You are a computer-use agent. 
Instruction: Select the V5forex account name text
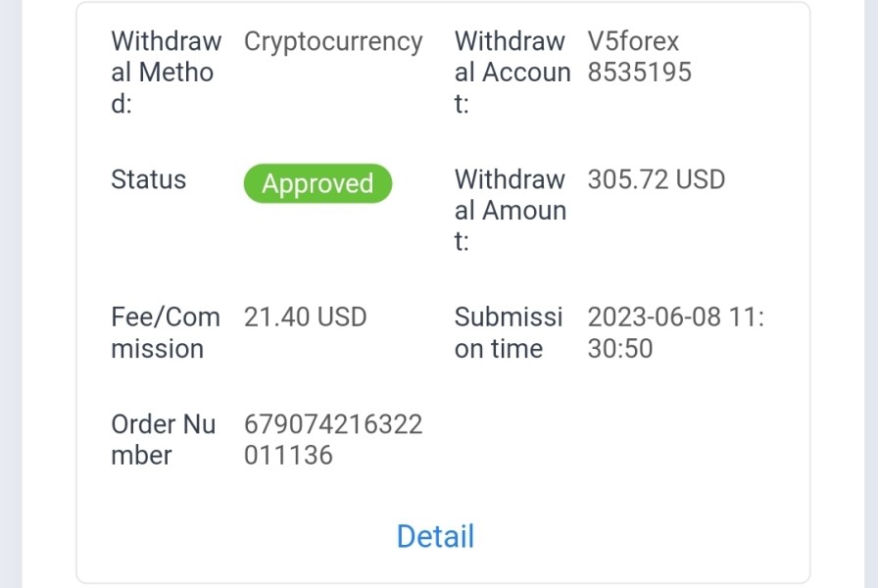coord(633,42)
